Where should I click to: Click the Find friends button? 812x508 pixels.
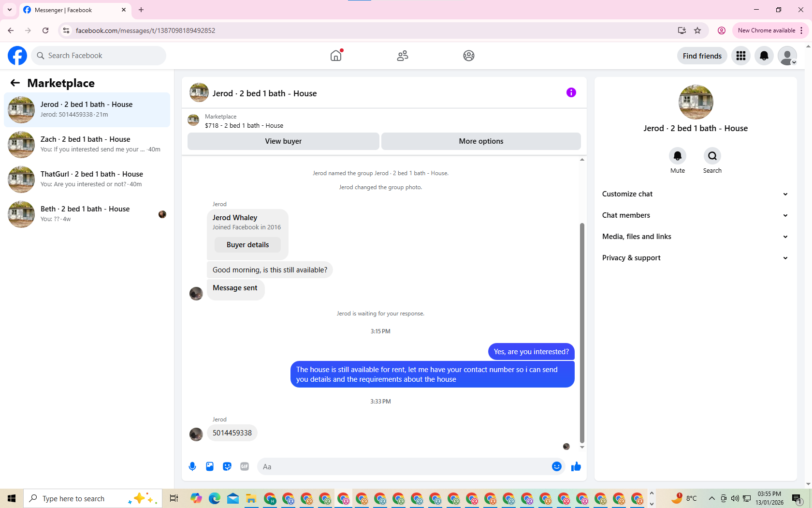(x=702, y=56)
